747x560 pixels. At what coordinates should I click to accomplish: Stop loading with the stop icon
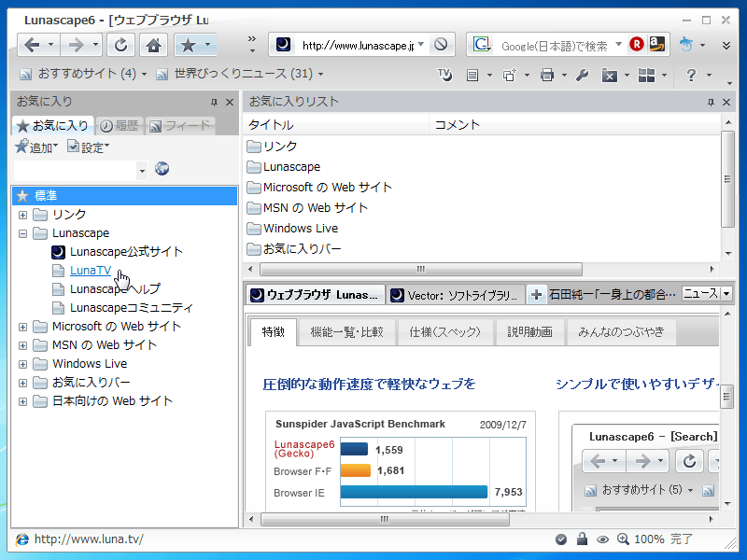point(441,45)
